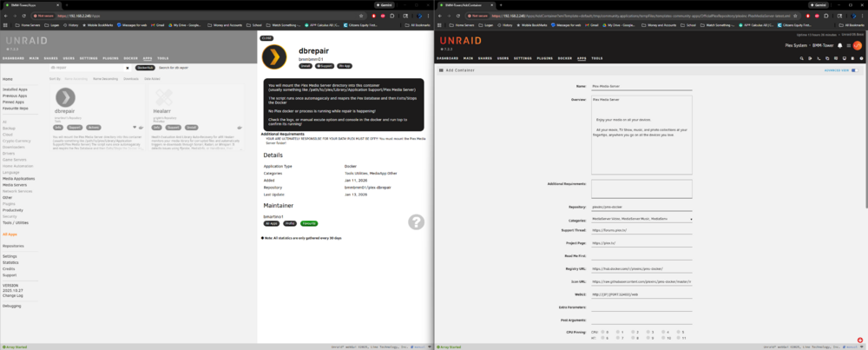
Task: Clear the db repair search with X icon
Action: click(128, 68)
